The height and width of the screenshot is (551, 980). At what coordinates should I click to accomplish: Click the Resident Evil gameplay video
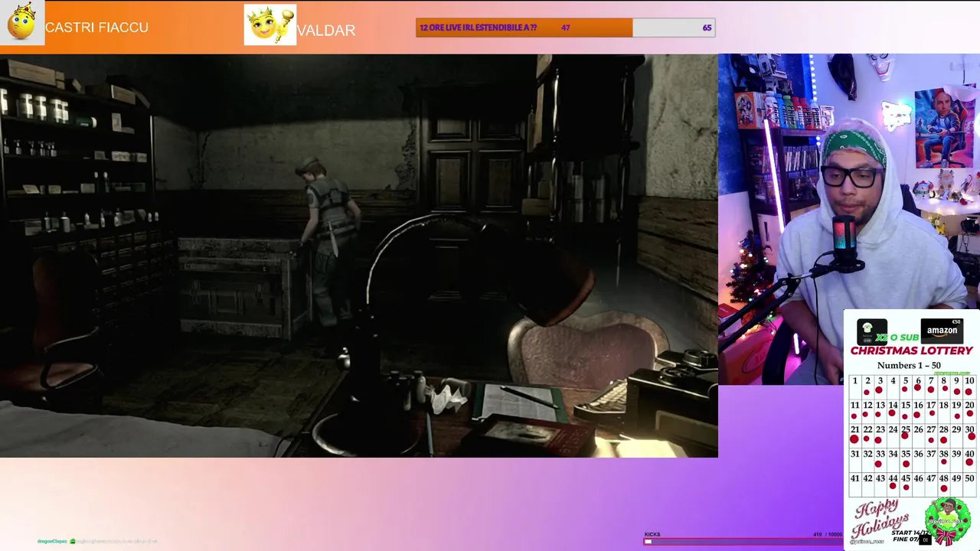click(x=359, y=256)
